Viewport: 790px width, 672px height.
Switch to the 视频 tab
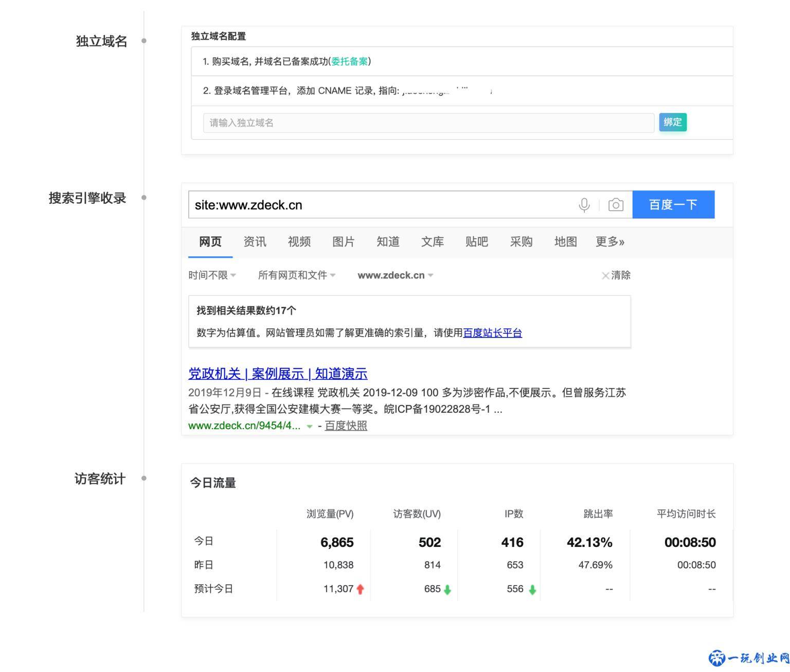[x=299, y=242]
